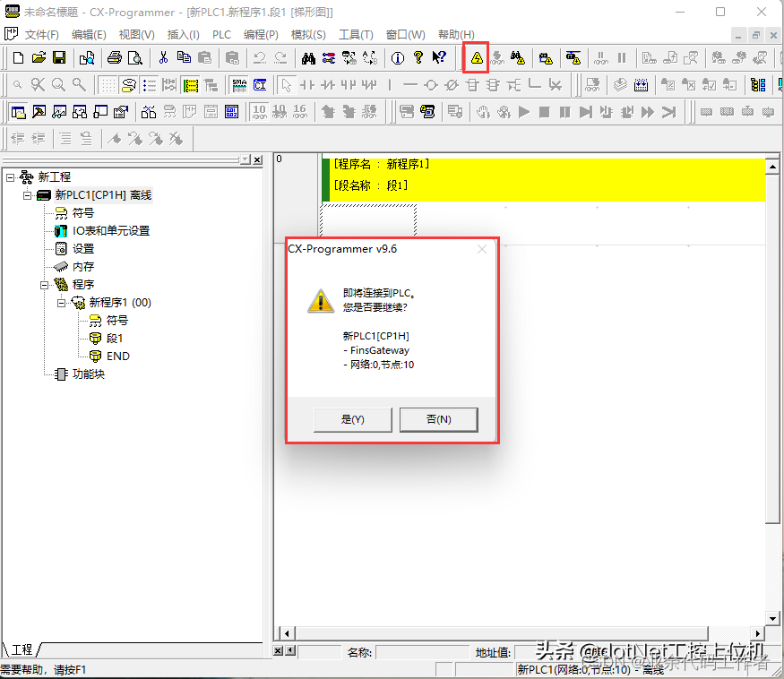Open the 工具(T) menu

click(356, 35)
